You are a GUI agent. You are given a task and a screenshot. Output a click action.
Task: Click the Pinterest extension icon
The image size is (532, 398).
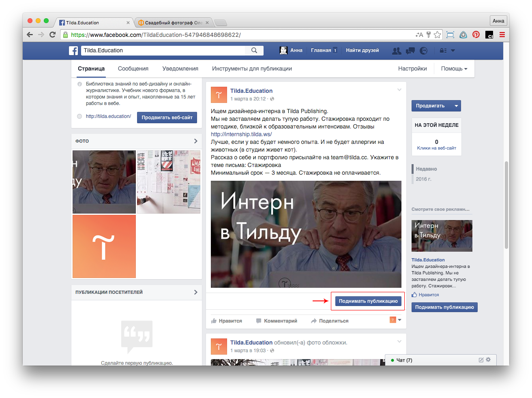tap(476, 35)
